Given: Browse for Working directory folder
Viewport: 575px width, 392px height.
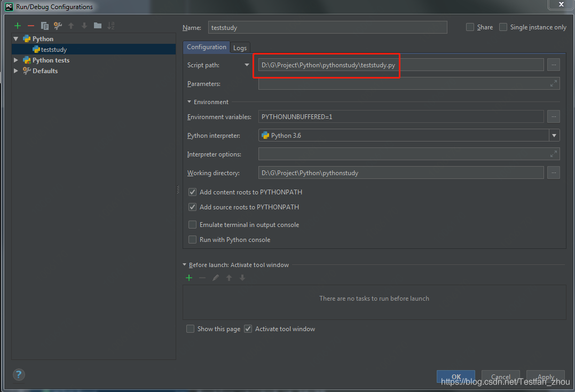Looking at the screenshot, I should tap(553, 173).
